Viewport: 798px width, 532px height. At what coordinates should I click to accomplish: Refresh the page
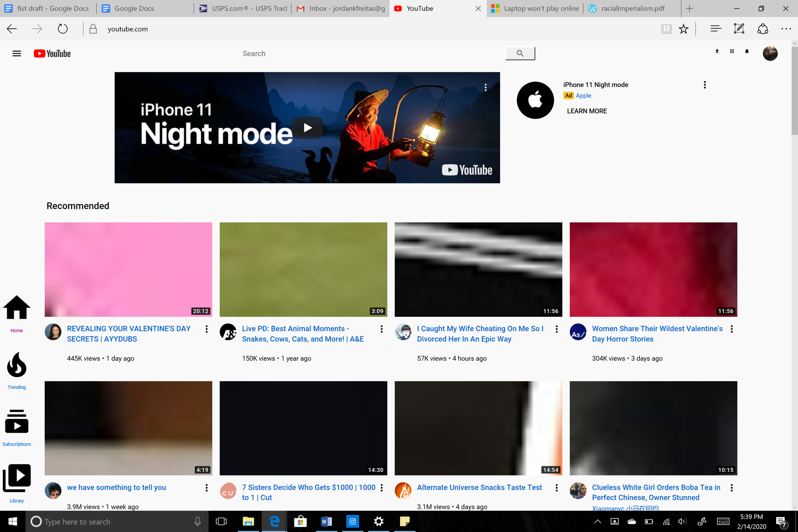[63, 29]
